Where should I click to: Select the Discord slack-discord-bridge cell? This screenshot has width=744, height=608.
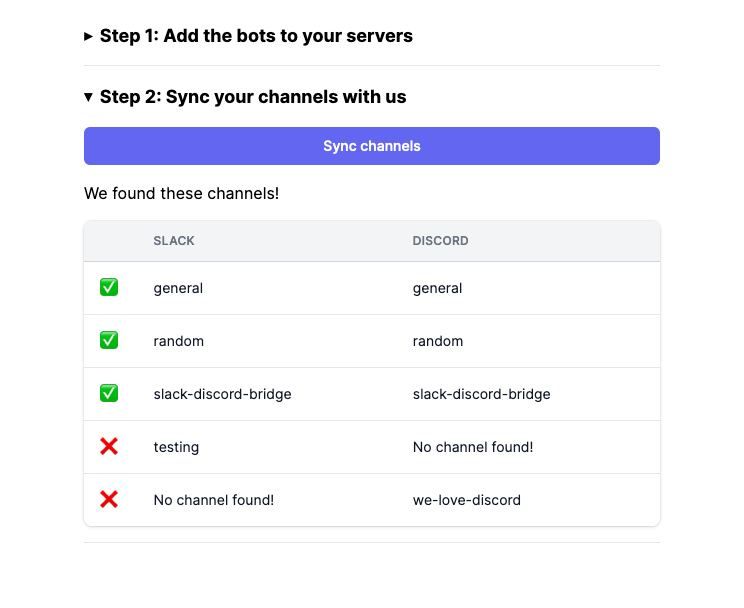(x=481, y=394)
